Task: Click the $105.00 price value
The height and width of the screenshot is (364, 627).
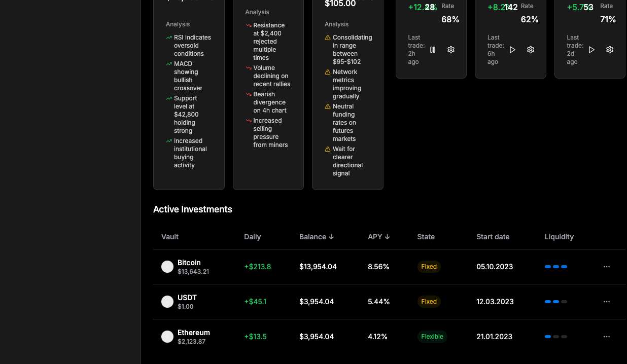Action: point(340,4)
